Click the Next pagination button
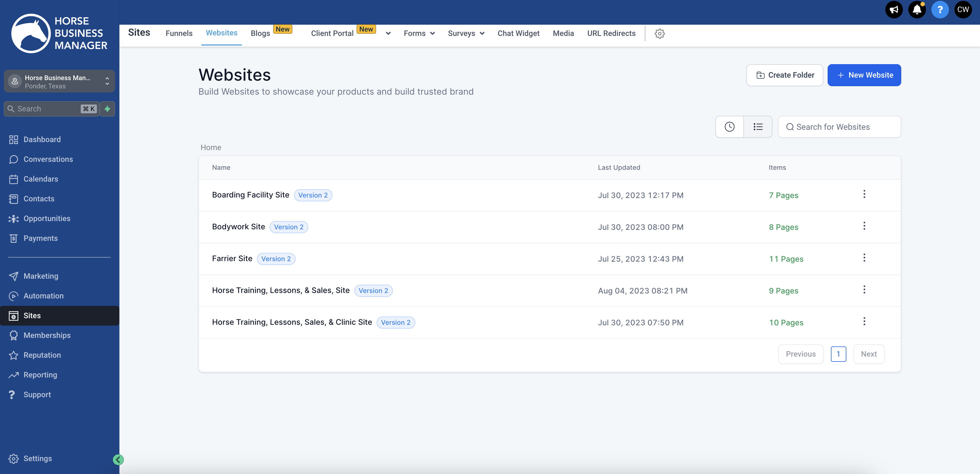This screenshot has width=980, height=474. click(869, 354)
